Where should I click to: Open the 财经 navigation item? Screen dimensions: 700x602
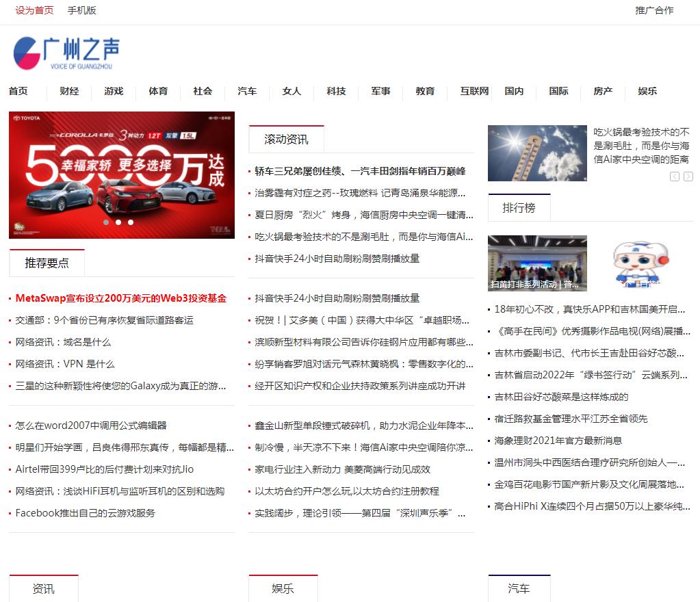(x=69, y=91)
